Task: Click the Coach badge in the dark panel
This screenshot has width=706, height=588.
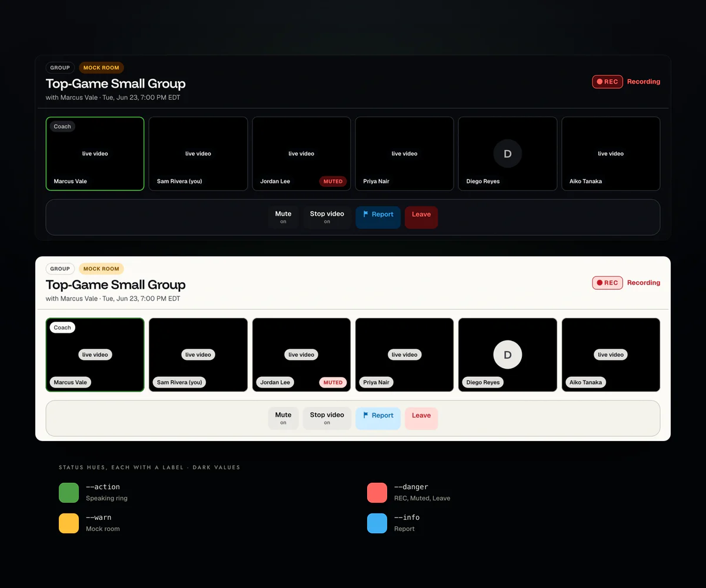Action: point(62,126)
